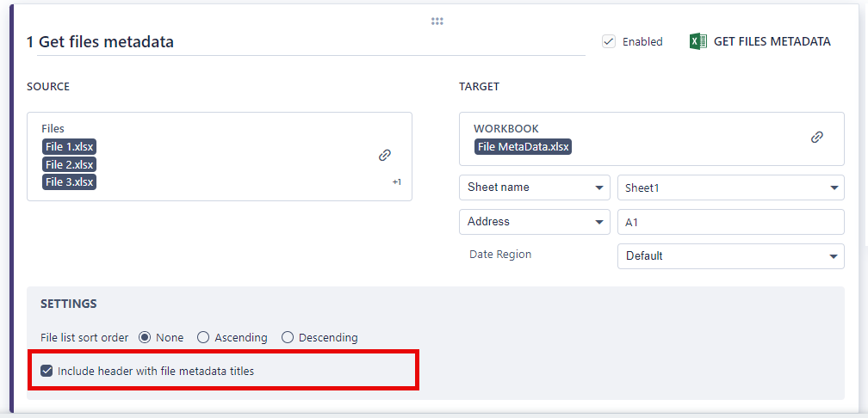Toggle the Enabled checkbox
This screenshot has width=868, height=418.
[x=609, y=41]
